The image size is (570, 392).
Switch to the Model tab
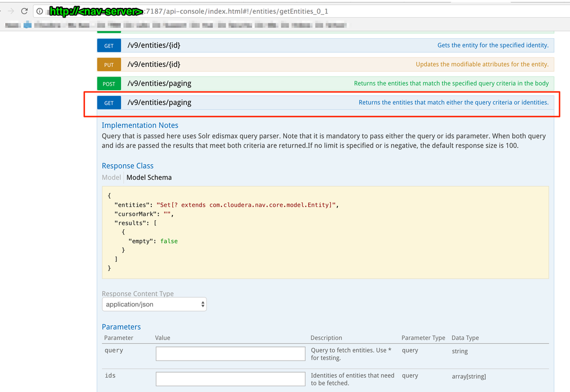111,177
